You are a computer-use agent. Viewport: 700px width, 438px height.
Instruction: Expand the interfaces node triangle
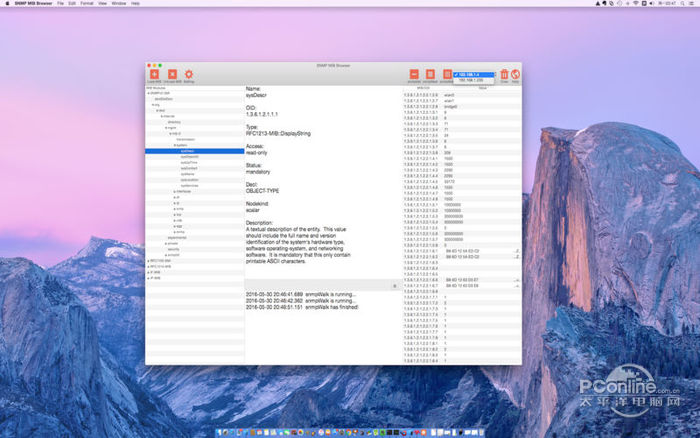(x=175, y=191)
